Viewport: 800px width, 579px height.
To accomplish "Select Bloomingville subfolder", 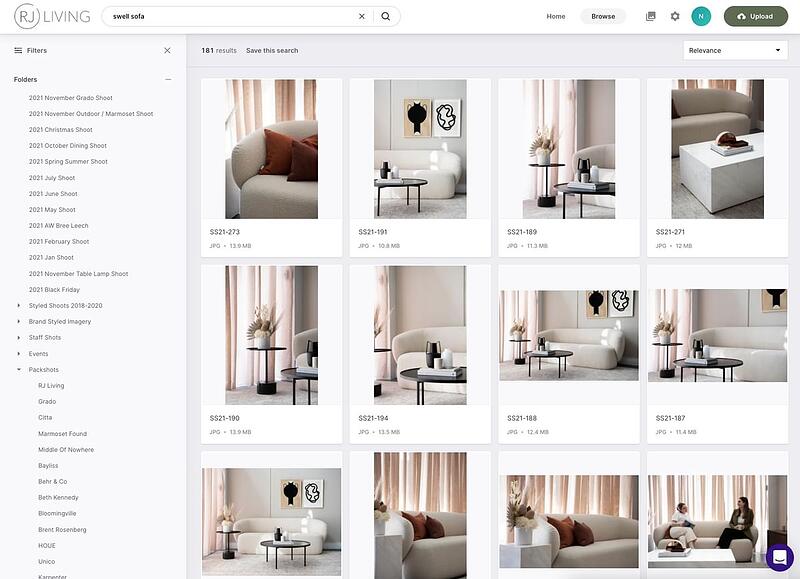I will tap(57, 513).
